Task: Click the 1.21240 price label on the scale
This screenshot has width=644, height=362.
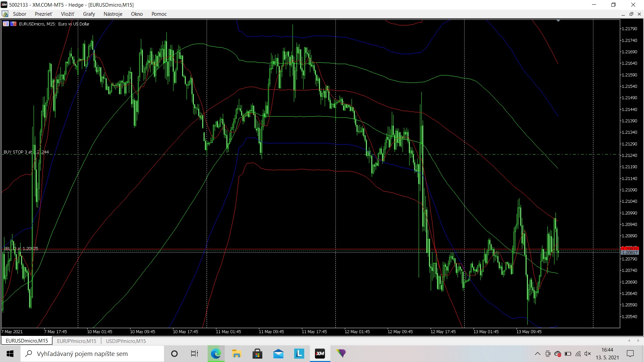Action: [x=629, y=156]
